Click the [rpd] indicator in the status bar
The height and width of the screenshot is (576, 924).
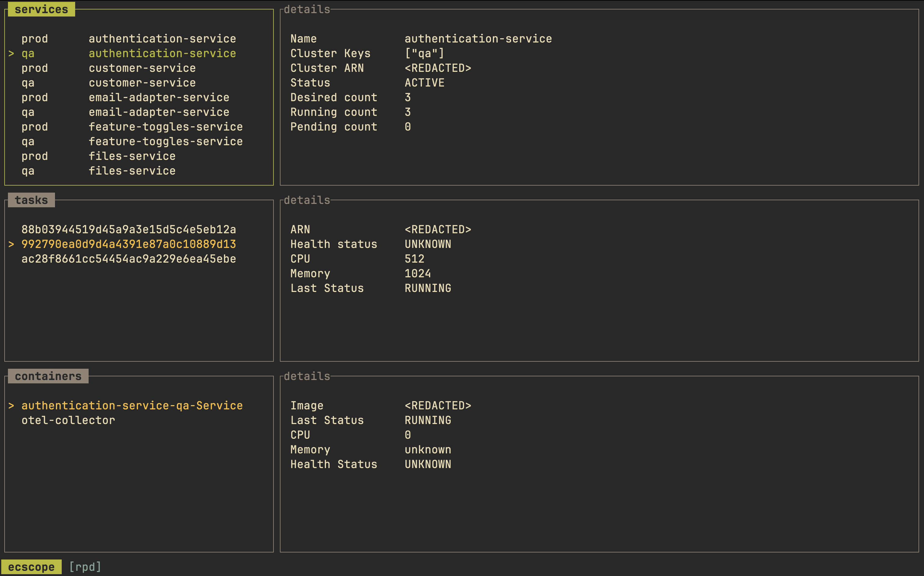coord(85,567)
